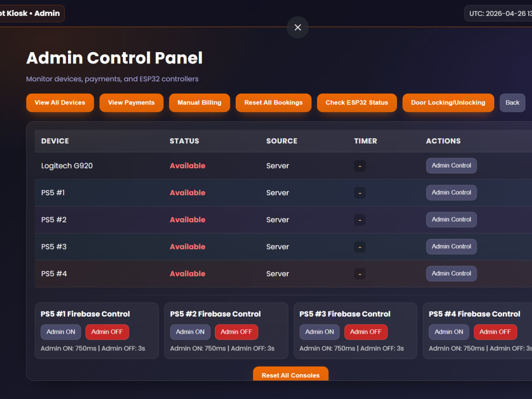Click Reset All Bookings
Image resolution: width=532 pixels, height=399 pixels.
point(273,103)
